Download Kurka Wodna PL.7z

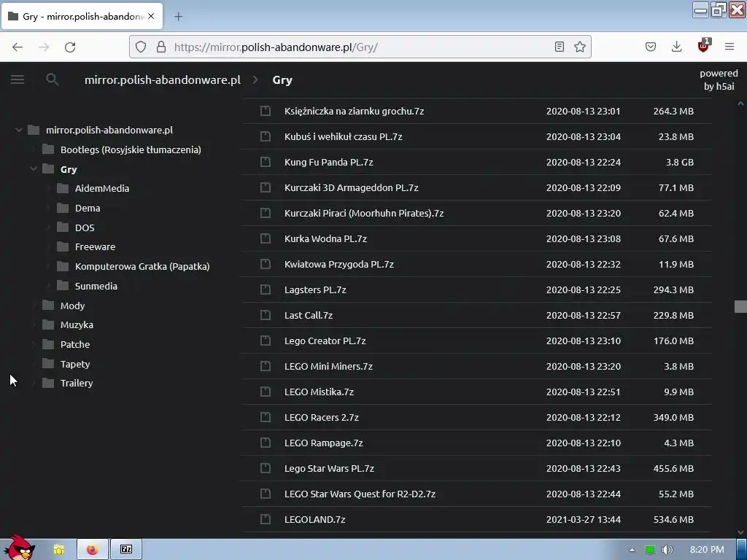coord(325,238)
